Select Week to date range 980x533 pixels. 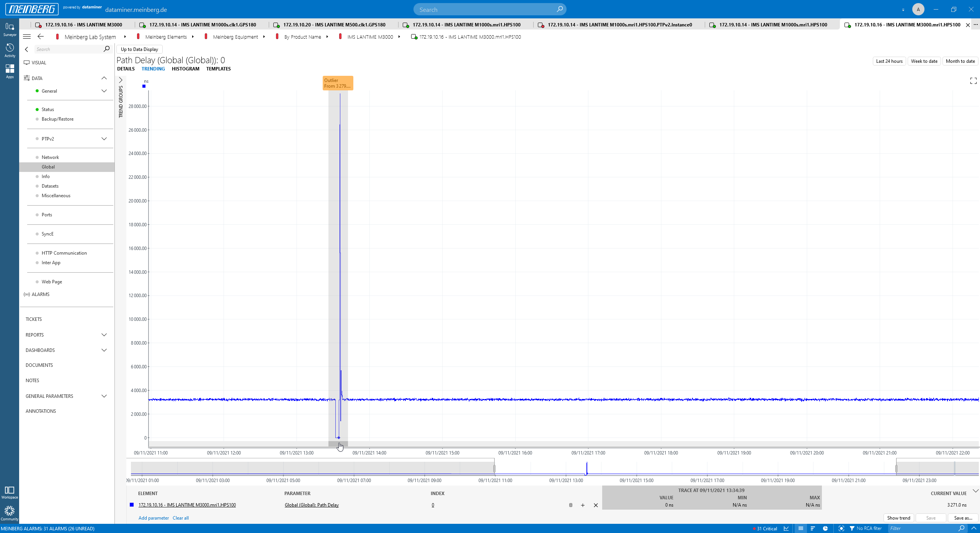point(924,61)
